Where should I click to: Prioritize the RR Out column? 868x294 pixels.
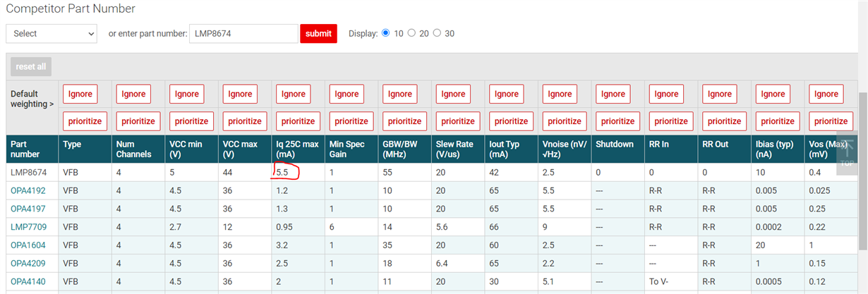pyautogui.click(x=724, y=121)
